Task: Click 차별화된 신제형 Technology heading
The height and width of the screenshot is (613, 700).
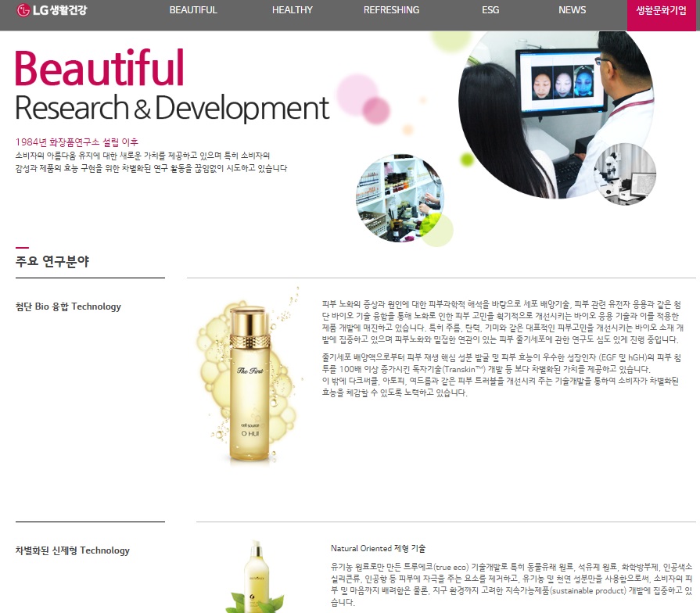Action: (x=72, y=550)
